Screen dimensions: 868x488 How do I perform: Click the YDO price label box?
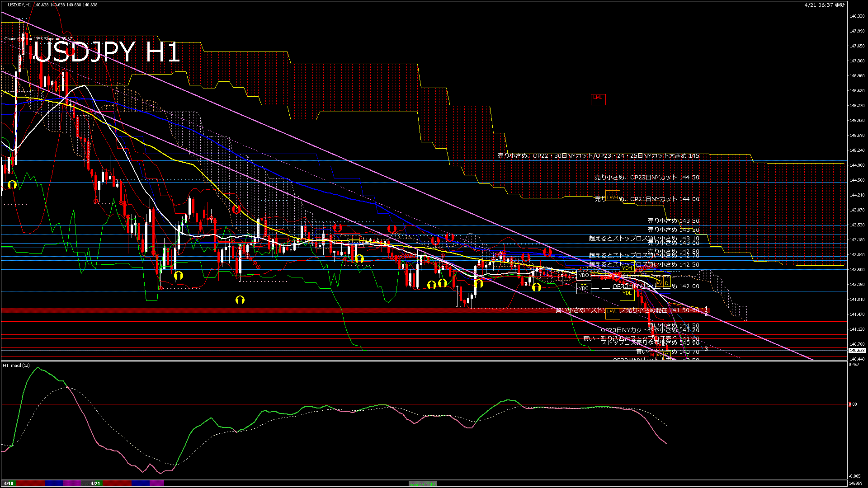tap(584, 275)
